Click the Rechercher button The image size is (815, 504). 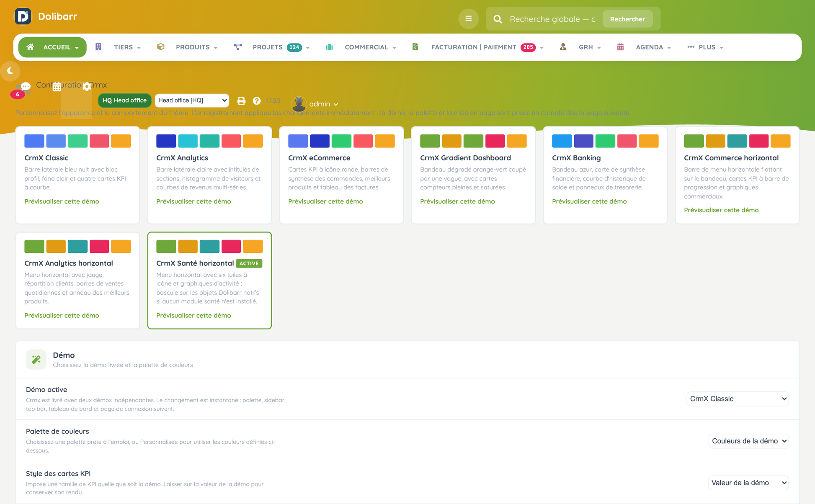[x=627, y=19]
